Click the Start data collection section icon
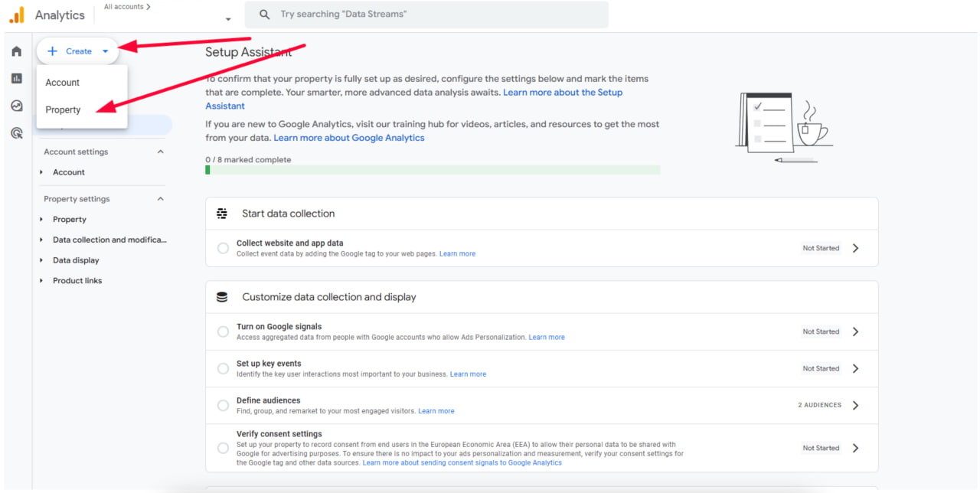 [x=222, y=214]
